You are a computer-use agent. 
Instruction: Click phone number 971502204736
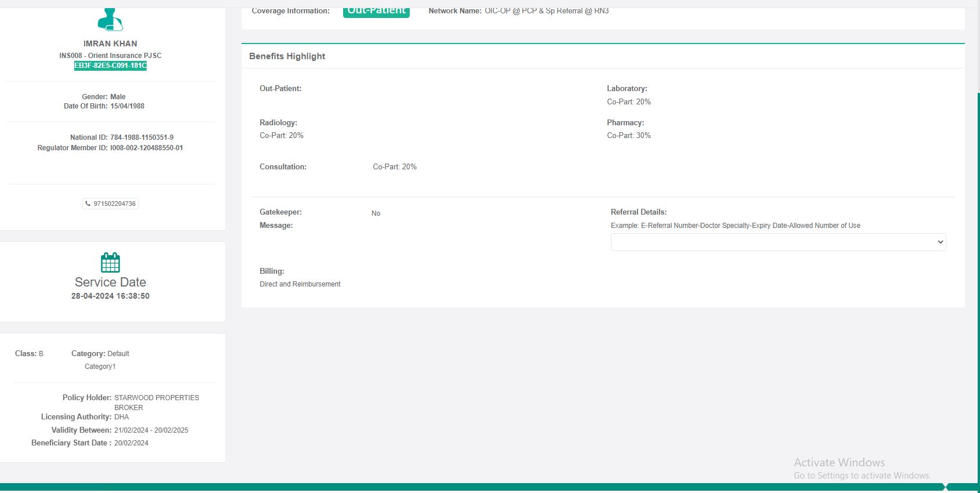point(114,204)
